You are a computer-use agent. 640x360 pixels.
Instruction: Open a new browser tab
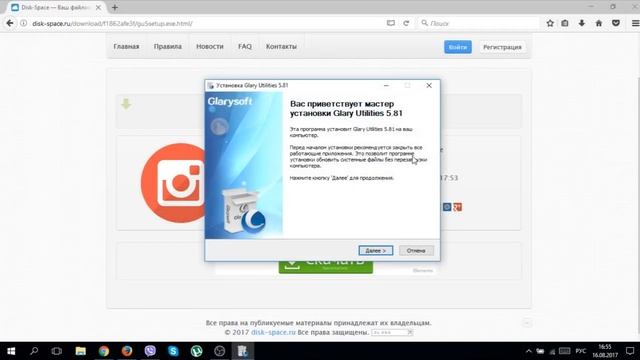click(x=115, y=7)
